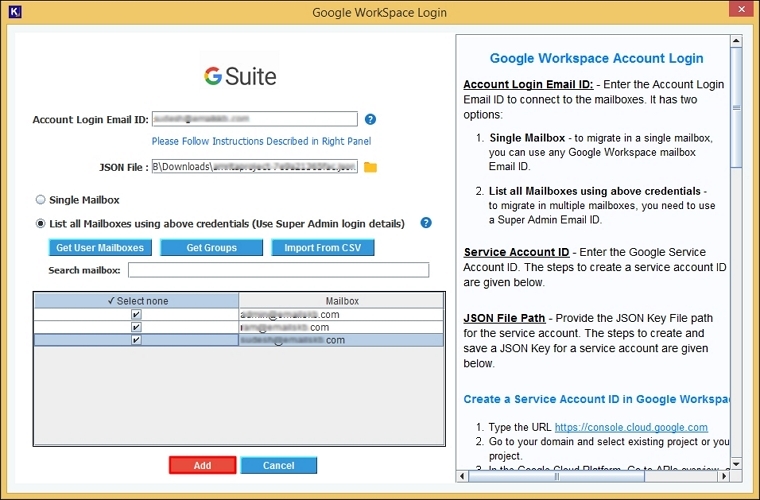
Task: Click the Select none column header
Action: 137,301
